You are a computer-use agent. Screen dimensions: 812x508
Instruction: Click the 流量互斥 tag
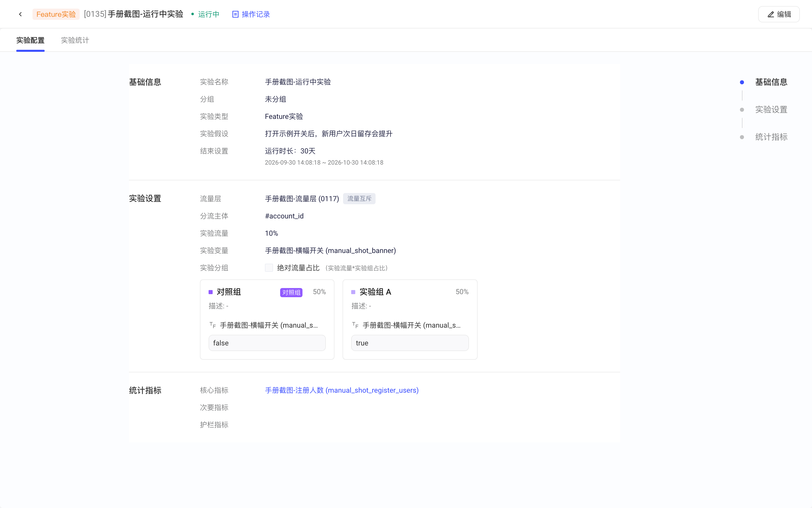[359, 199]
